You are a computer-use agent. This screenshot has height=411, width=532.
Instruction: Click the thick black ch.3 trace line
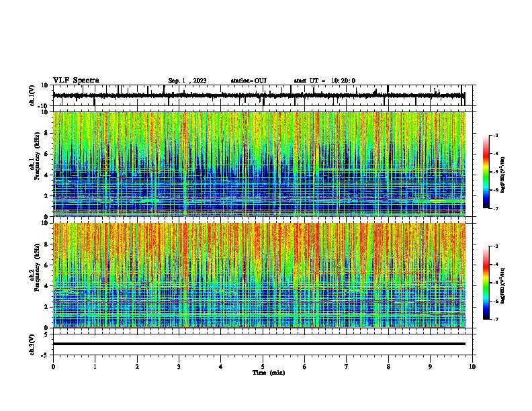tap(259, 344)
